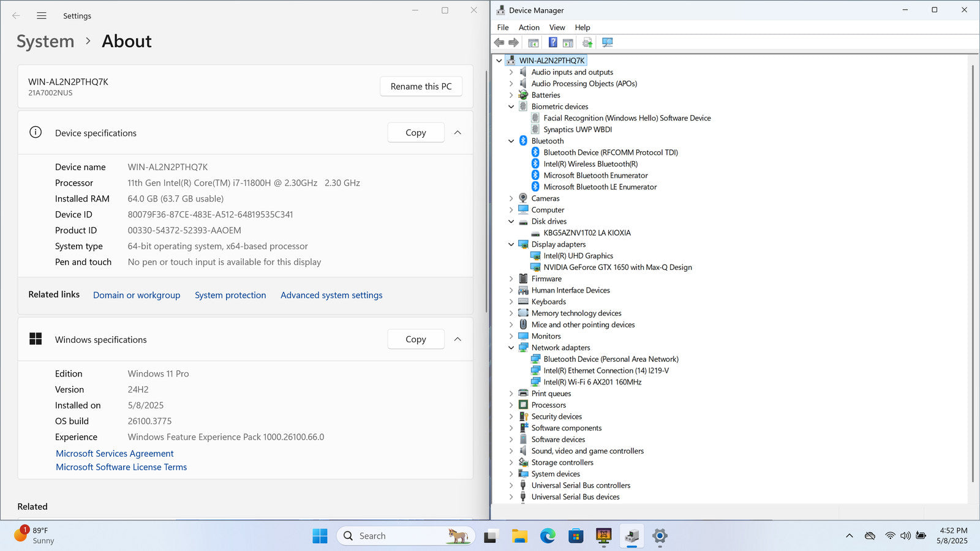Collapse the Windows specifications section
The height and width of the screenshot is (551, 980).
pos(458,339)
